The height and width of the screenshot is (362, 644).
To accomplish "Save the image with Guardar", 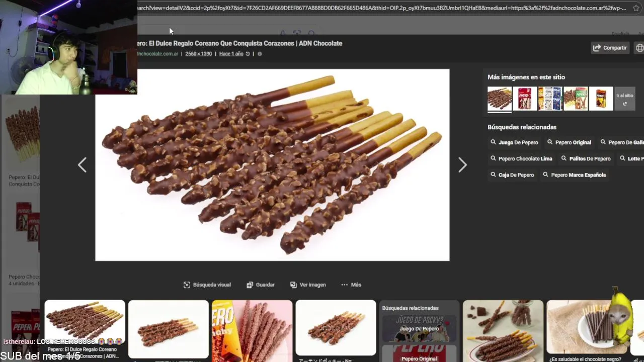I will pos(261,285).
